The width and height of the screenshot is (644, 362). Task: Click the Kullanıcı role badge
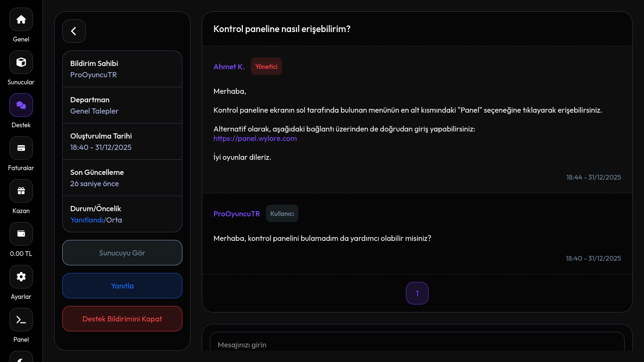click(x=282, y=214)
